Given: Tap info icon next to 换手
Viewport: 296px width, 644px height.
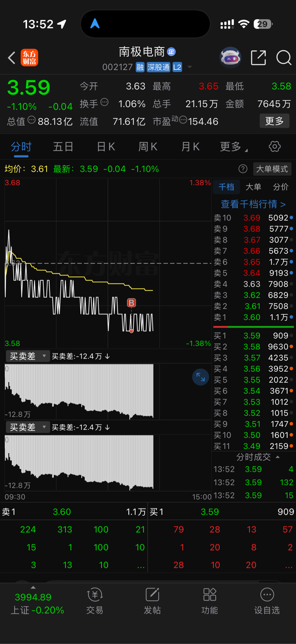Looking at the screenshot, I should (104, 103).
